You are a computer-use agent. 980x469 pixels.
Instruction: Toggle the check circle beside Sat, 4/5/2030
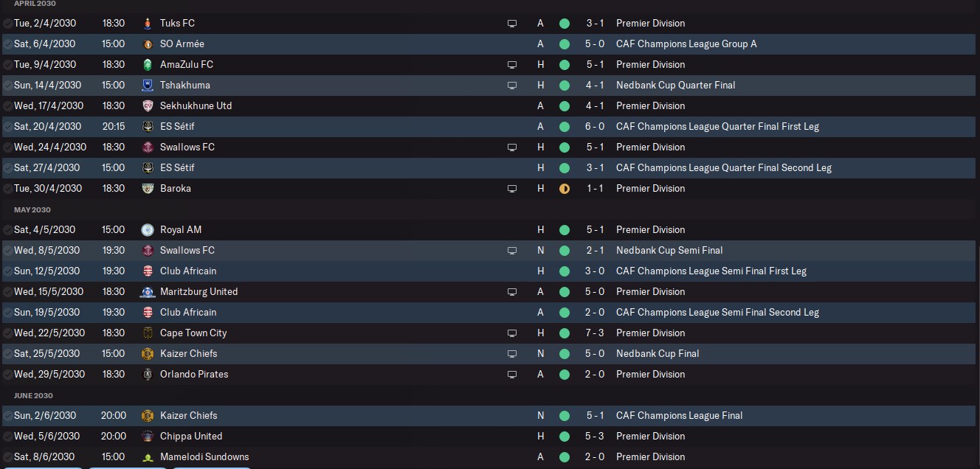pos(7,230)
